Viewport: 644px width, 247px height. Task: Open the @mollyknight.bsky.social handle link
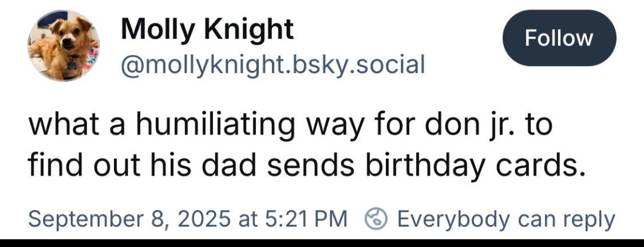tap(273, 64)
